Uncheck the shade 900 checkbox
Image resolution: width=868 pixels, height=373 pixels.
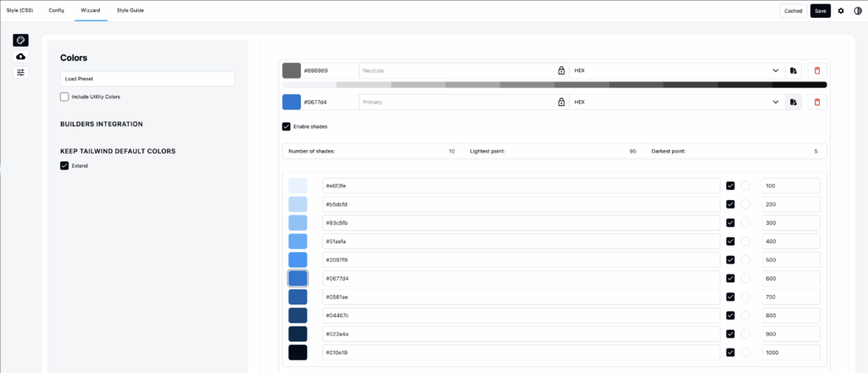tap(730, 334)
